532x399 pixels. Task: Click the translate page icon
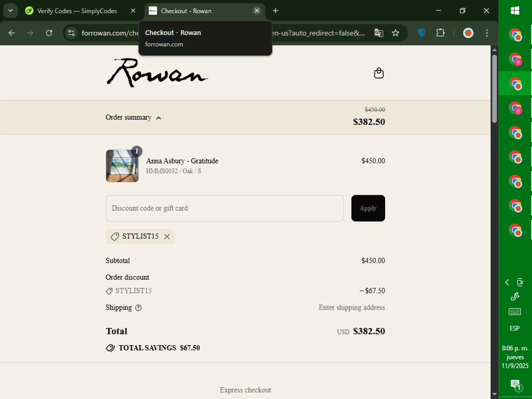point(379,33)
